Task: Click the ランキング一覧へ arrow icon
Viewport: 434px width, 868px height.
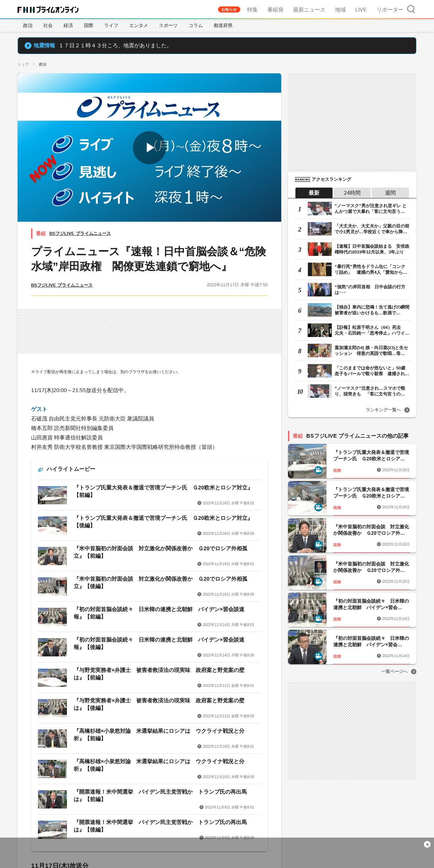Action: [x=407, y=410]
